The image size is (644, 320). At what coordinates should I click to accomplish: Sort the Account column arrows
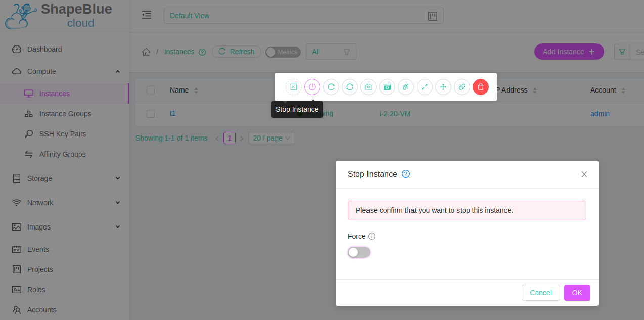(623, 90)
